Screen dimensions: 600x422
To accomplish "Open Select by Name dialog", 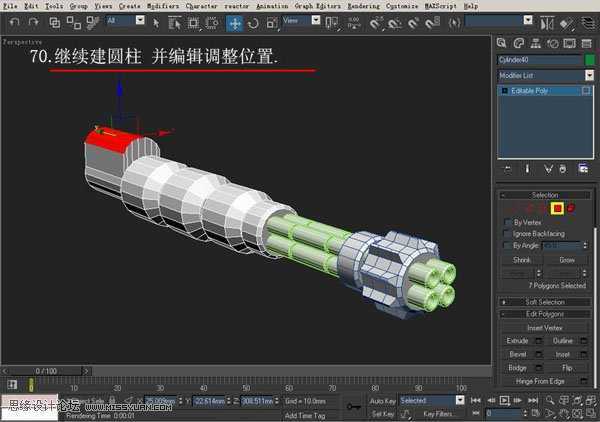I will (x=174, y=23).
